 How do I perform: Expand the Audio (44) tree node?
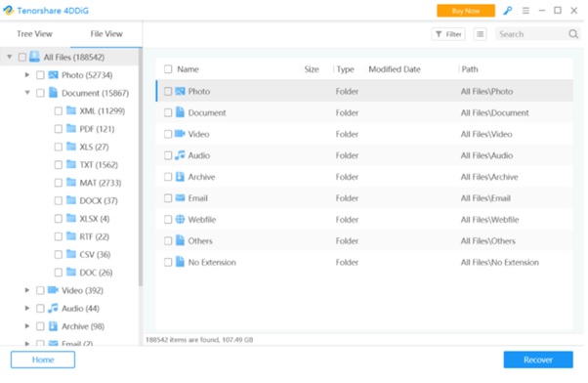tap(27, 308)
